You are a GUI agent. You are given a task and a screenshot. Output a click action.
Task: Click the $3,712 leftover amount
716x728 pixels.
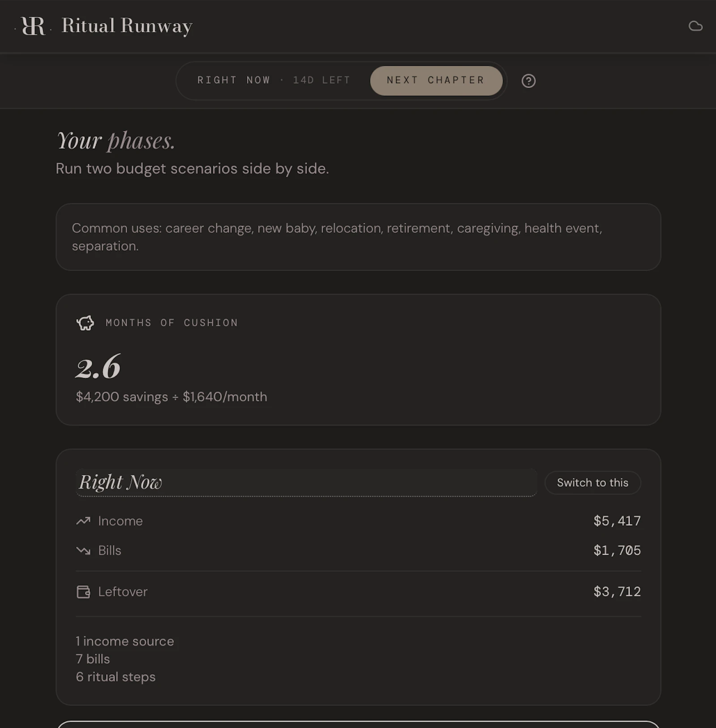[x=617, y=592]
